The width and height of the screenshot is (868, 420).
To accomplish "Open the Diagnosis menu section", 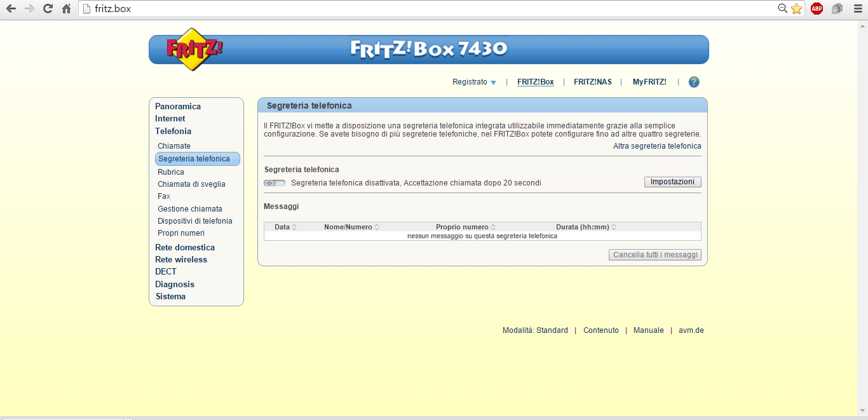I will pos(175,284).
